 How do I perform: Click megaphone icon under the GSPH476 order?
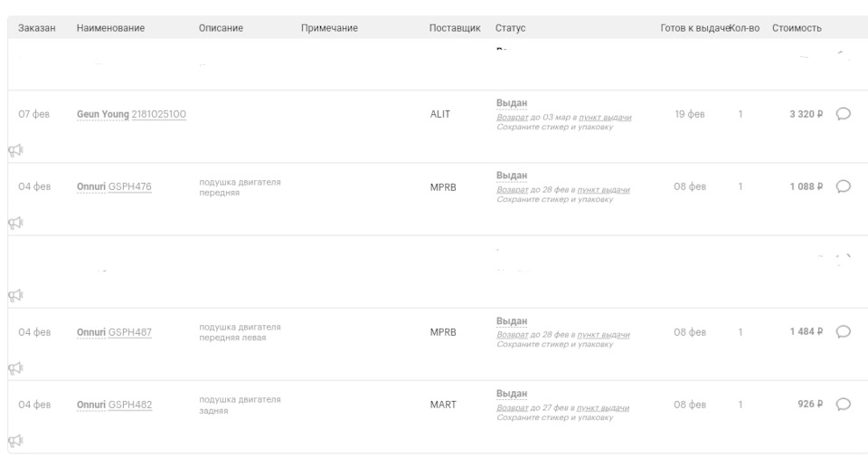pyautogui.click(x=14, y=223)
